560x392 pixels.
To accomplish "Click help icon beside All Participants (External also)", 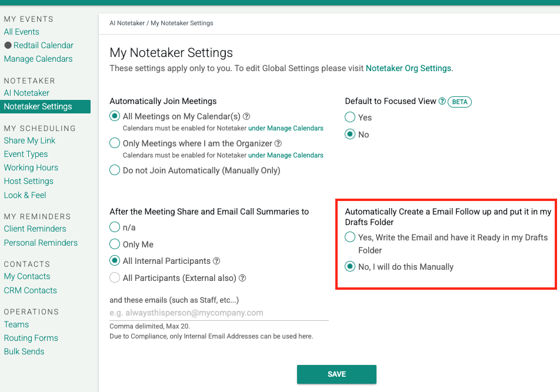I will (242, 278).
